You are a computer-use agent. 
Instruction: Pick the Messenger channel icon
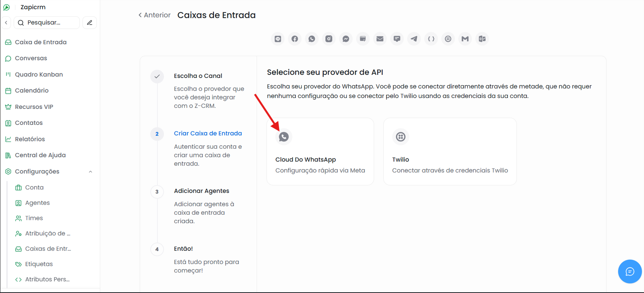click(x=346, y=39)
